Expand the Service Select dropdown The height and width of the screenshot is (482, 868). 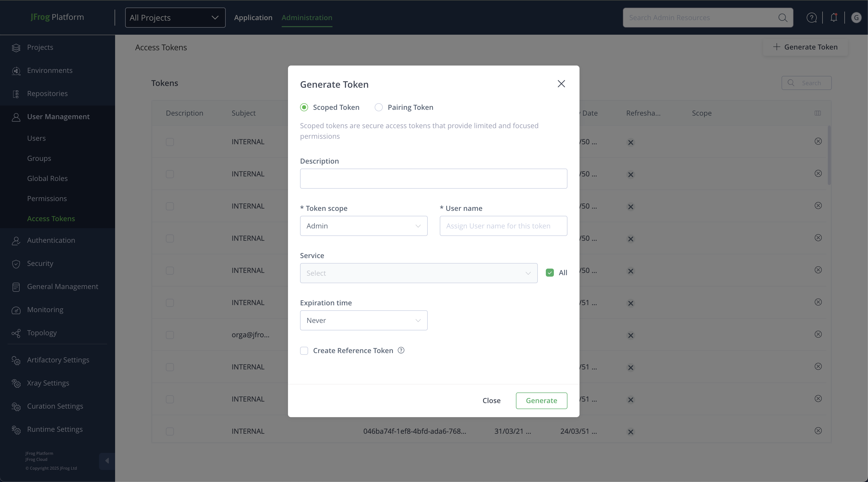(418, 273)
